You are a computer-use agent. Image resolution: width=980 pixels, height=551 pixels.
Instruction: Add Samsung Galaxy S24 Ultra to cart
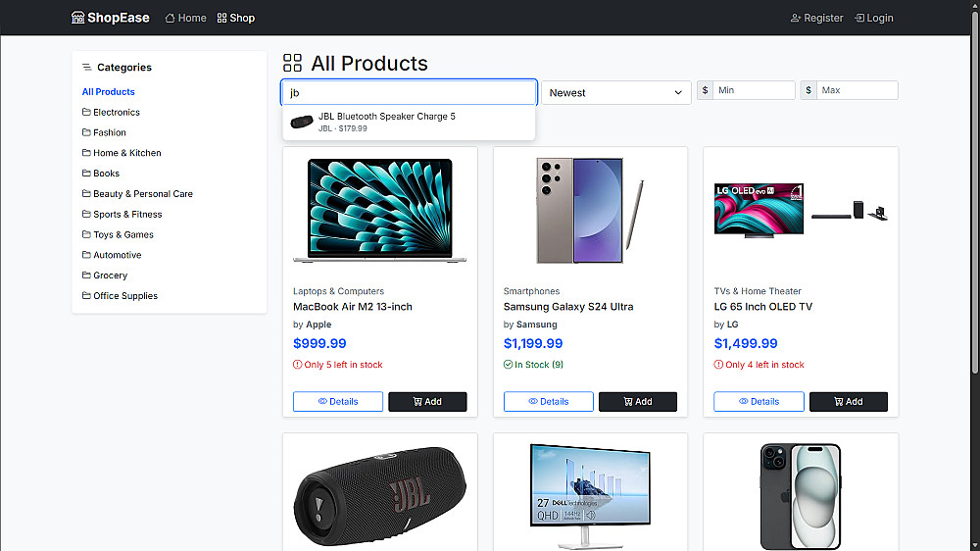click(x=638, y=401)
